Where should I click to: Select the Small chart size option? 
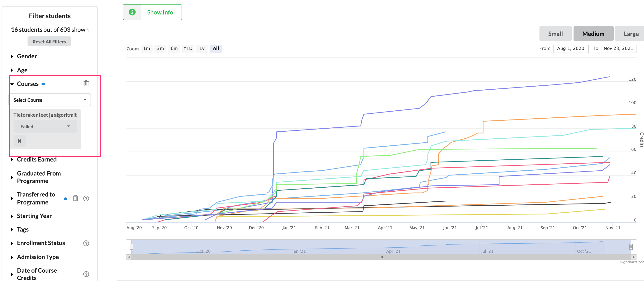(555, 34)
